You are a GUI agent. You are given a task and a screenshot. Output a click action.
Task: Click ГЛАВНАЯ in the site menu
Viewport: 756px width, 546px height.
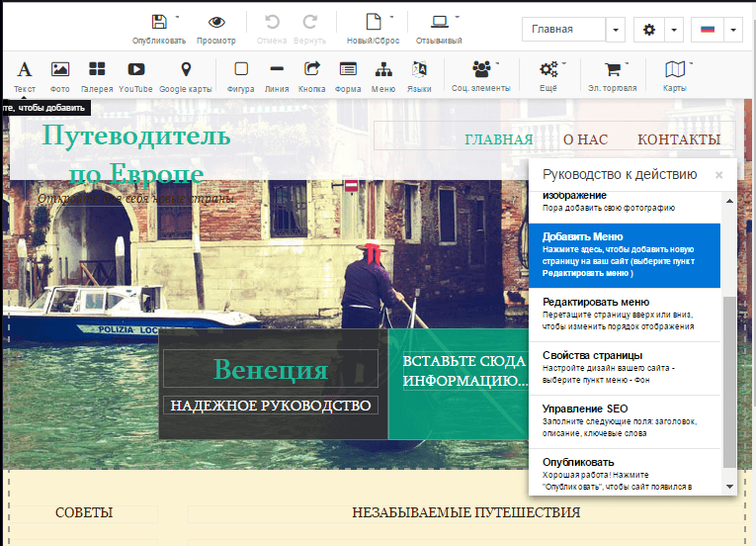499,139
